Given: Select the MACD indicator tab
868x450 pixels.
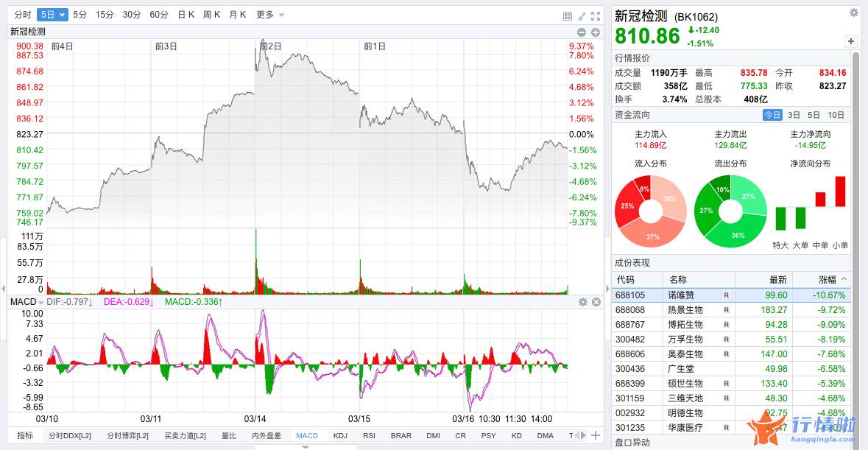Looking at the screenshot, I should click(307, 435).
